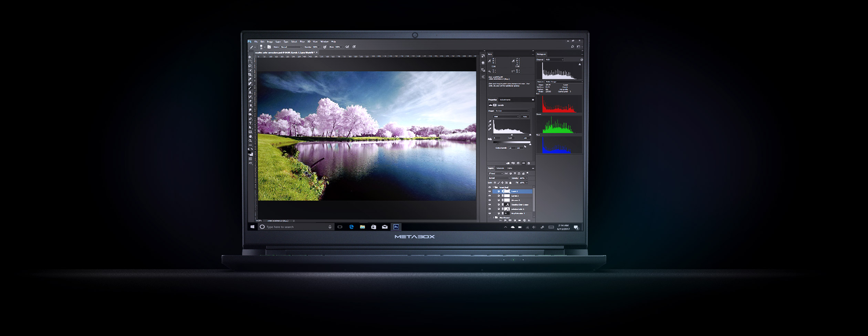This screenshot has width=868, height=336.
Task: Select the Quick Selection tool
Action: [x=250, y=70]
